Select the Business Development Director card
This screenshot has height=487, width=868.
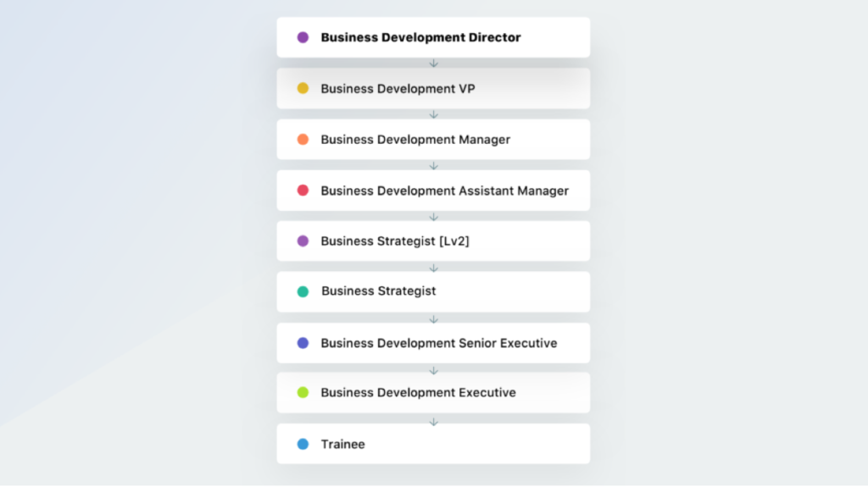click(x=433, y=37)
